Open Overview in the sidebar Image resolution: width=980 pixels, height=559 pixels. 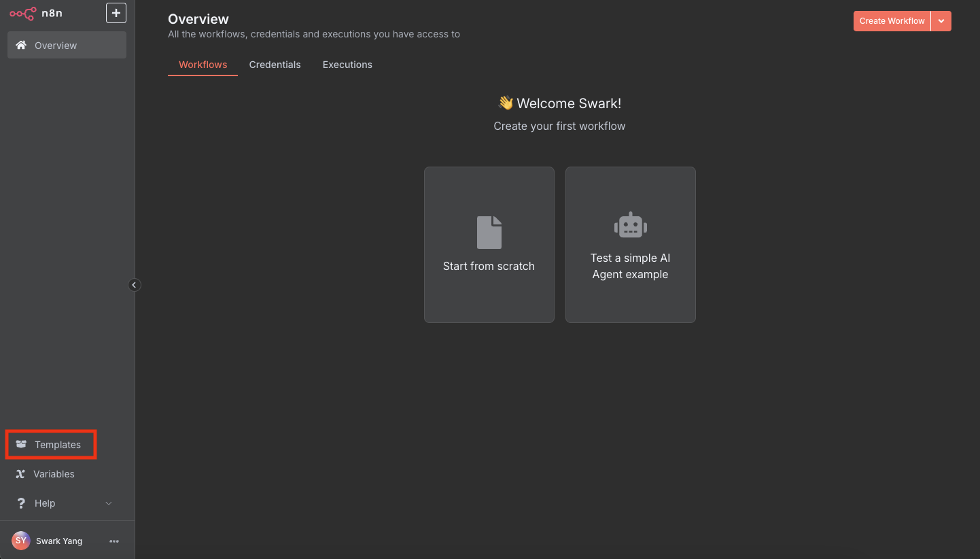(x=67, y=45)
